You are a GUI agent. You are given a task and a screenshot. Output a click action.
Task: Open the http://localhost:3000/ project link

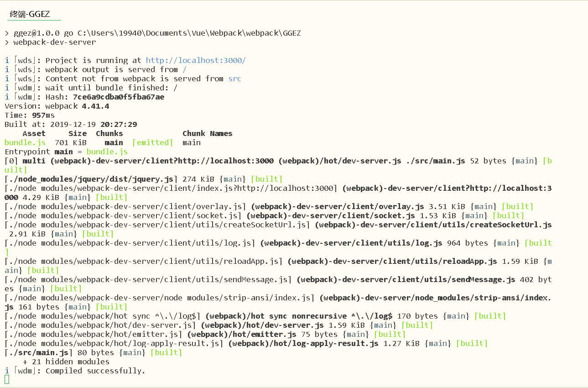(196, 60)
